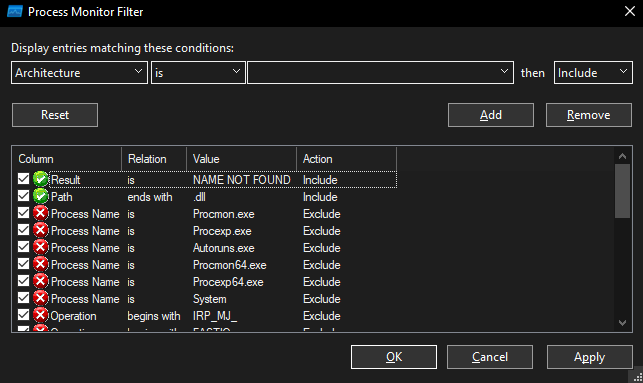643x383 pixels.
Task: Select the 'NAME NOT FOUND' value cell
Action: pos(242,180)
